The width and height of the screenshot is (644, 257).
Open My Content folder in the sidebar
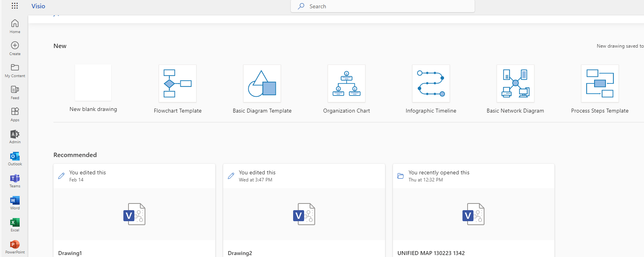15,70
